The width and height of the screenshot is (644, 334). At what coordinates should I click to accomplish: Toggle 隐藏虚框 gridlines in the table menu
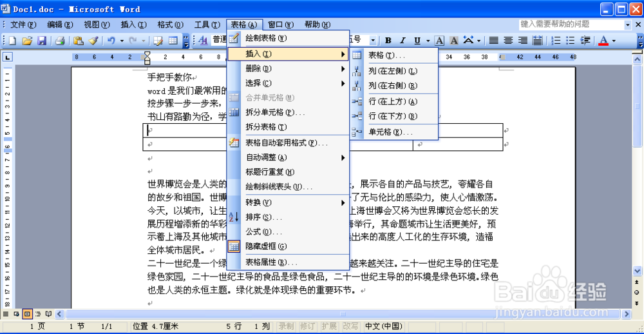(x=288, y=246)
